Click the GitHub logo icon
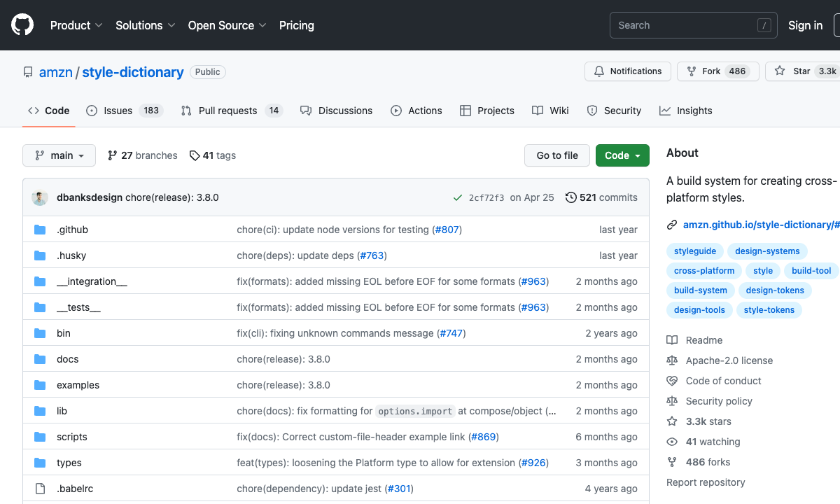The height and width of the screenshot is (504, 840). tap(22, 25)
